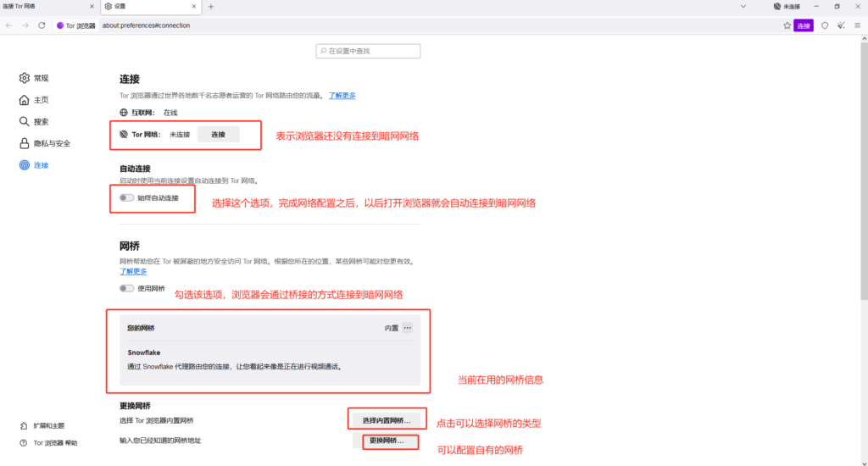
Task: Open Tor 浏览器 帮助 help link
Action: [48, 443]
